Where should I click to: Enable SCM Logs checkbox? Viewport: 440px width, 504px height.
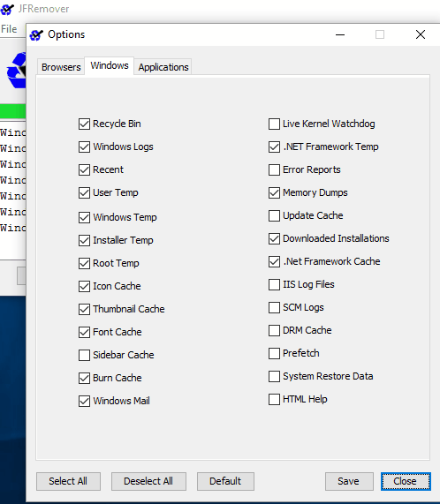(x=274, y=307)
